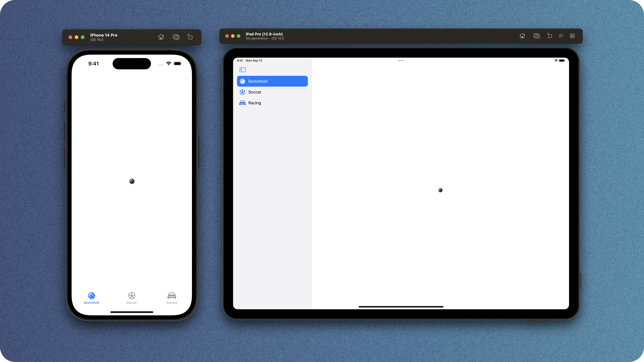The width and height of the screenshot is (644, 362).
Task: Toggle appearance with sun icon on iPad toolbar
Action: tap(561, 36)
